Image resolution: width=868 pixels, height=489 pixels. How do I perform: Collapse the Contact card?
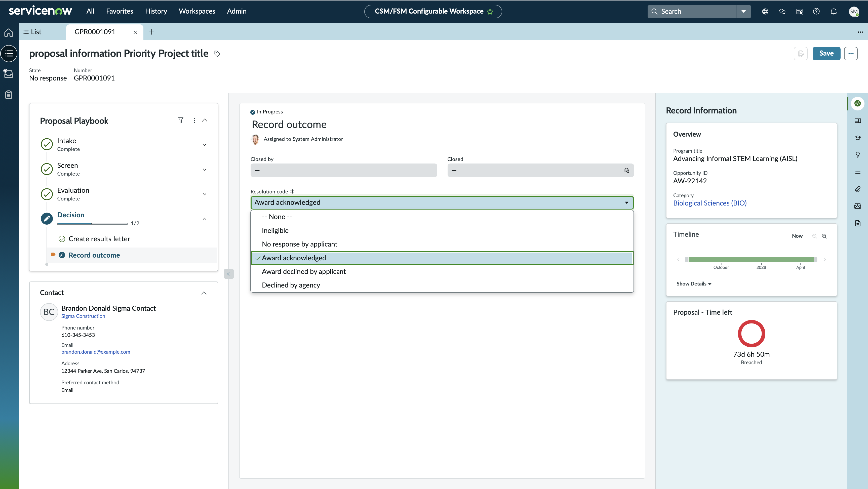pos(204,293)
